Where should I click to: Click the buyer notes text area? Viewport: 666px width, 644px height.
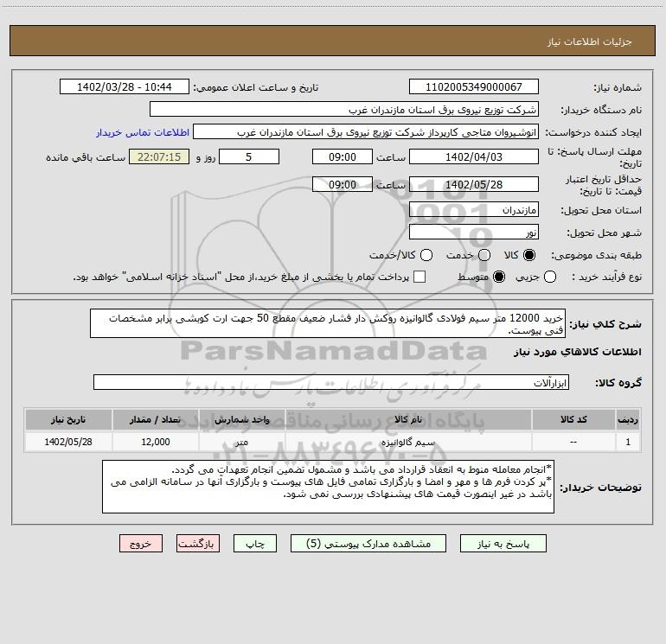point(329,487)
